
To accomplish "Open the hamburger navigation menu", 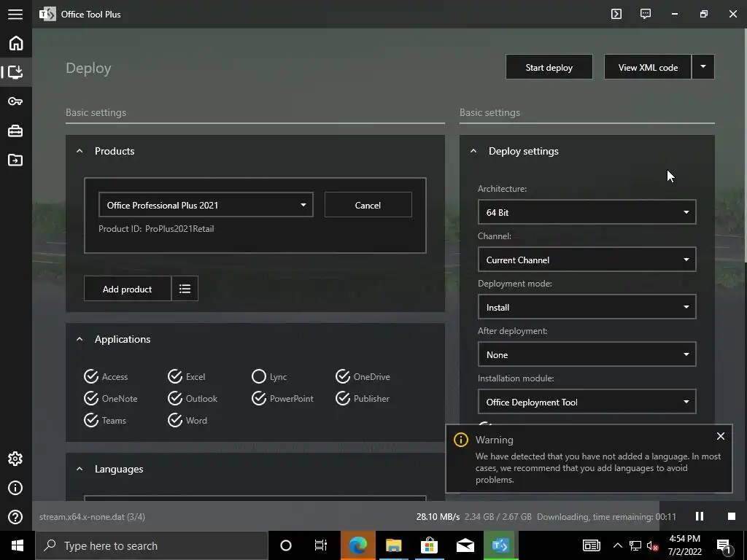I will [15, 15].
